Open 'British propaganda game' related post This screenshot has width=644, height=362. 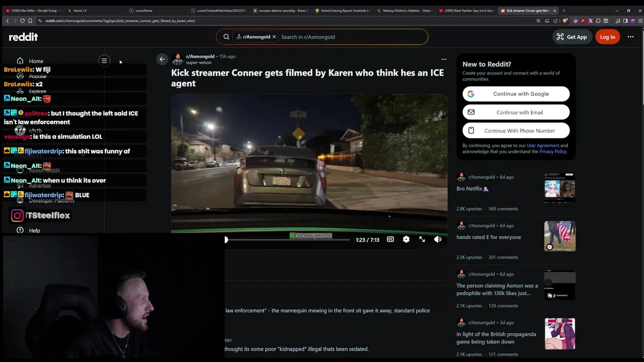496,338
